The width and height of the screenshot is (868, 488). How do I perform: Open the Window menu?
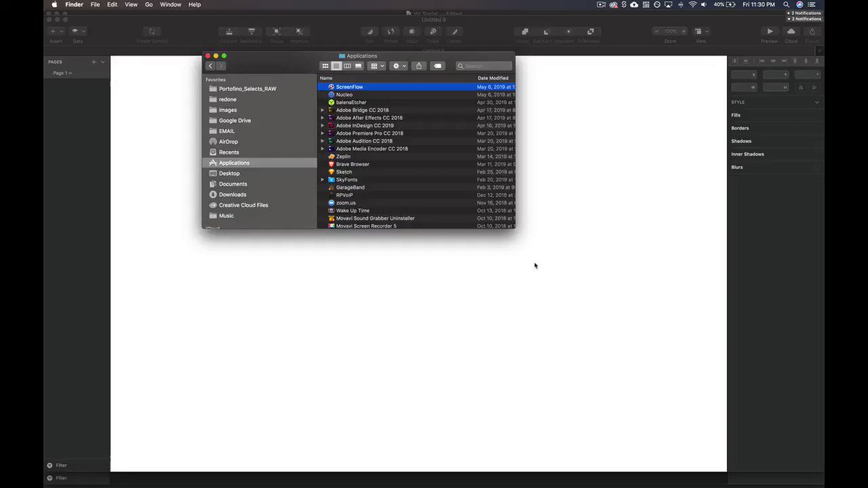(x=171, y=4)
